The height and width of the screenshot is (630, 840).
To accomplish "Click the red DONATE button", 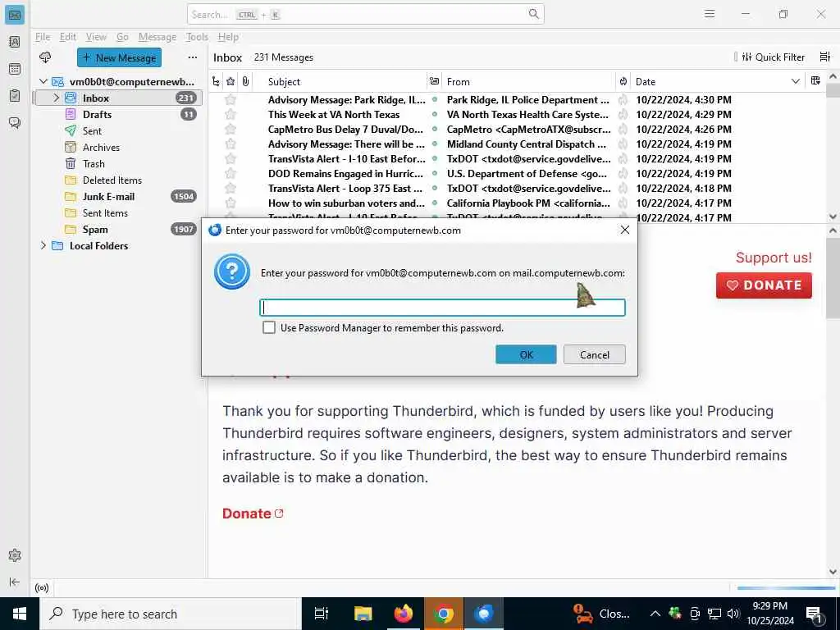I will coord(764,285).
